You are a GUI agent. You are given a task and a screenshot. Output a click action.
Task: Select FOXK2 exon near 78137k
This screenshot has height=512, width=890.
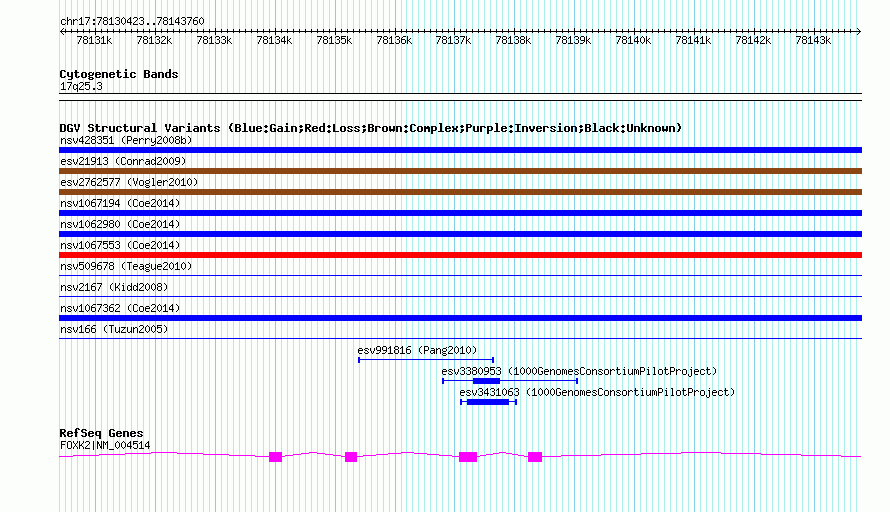pyautogui.click(x=468, y=457)
